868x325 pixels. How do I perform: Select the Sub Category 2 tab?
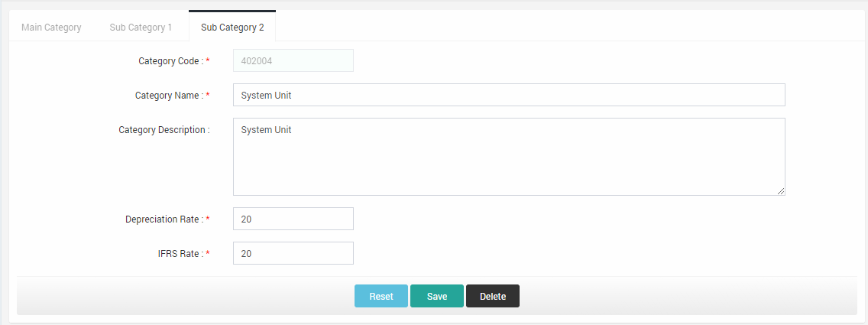pos(232,28)
